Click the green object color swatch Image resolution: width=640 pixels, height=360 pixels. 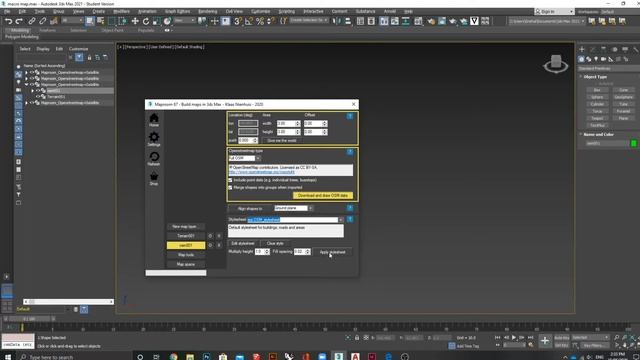point(633,143)
